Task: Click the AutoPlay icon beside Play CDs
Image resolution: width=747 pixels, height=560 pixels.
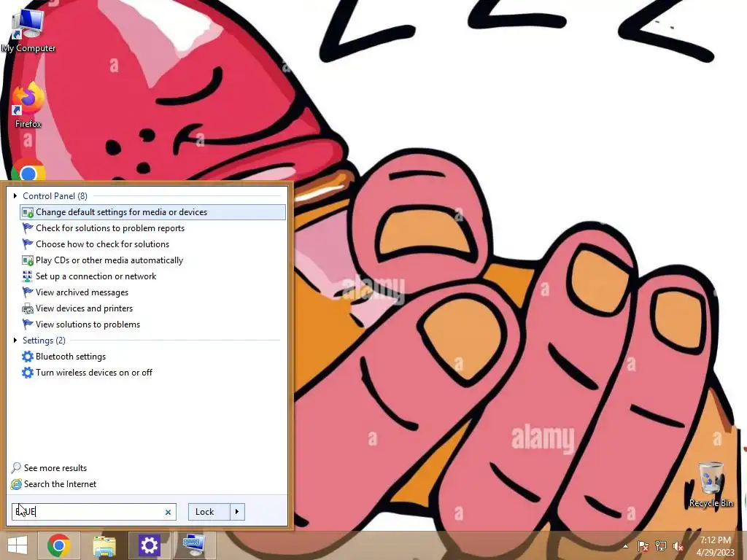Action: [28, 260]
